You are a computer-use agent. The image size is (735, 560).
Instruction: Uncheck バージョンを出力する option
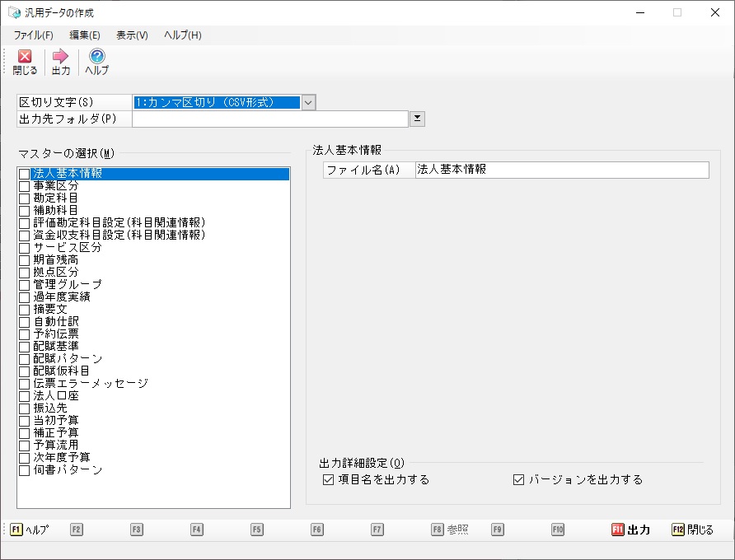point(518,479)
